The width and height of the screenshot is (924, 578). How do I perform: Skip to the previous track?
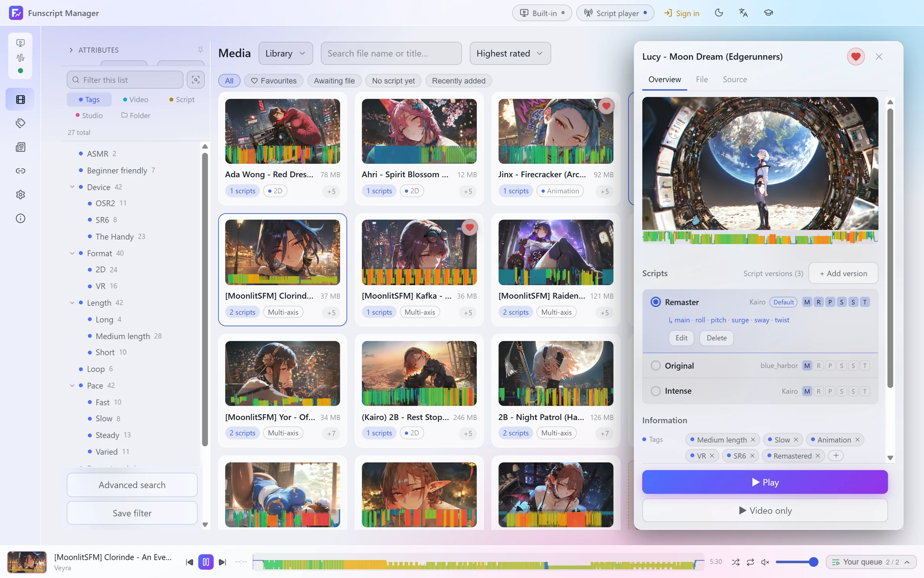pyautogui.click(x=189, y=562)
